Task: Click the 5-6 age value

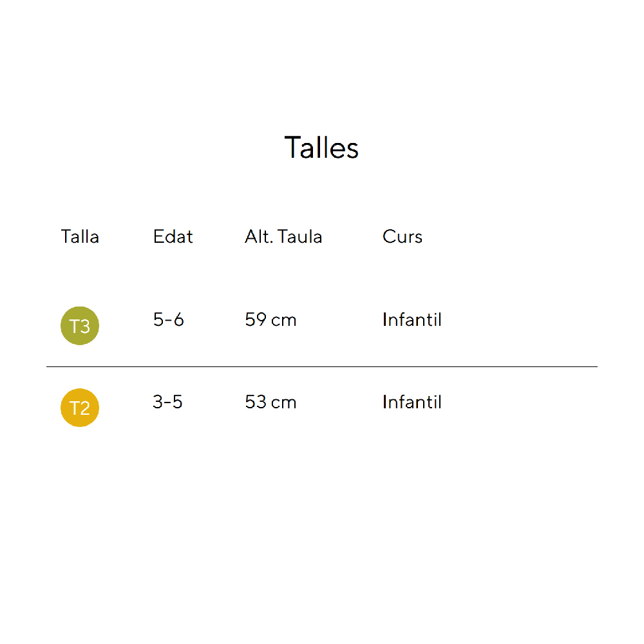Action: 169,319
